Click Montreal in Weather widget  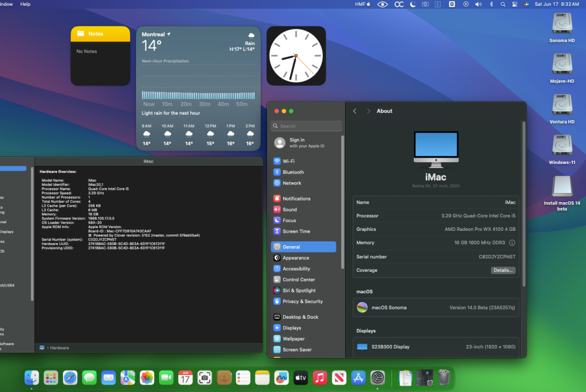[153, 35]
